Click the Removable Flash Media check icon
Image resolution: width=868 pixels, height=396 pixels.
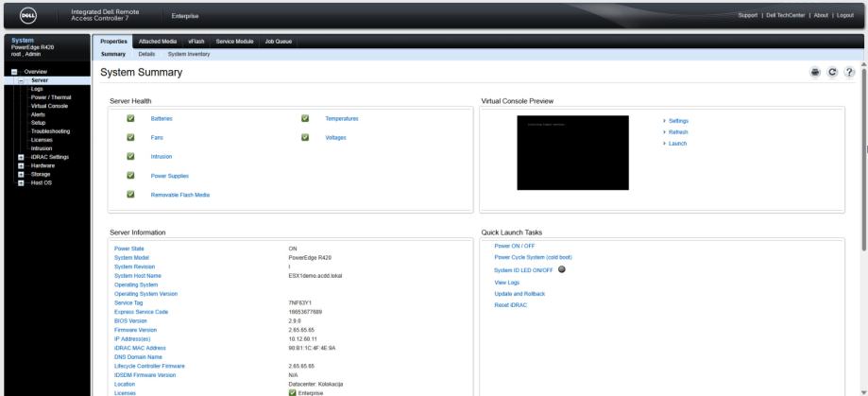[130, 195]
